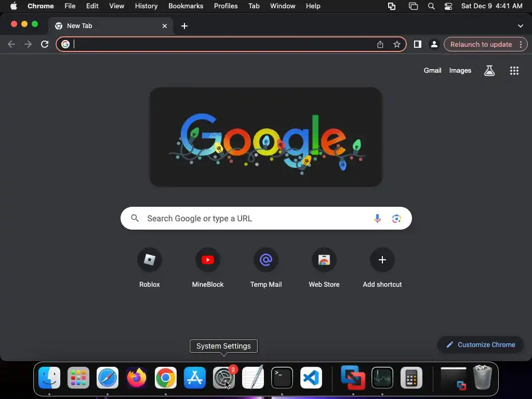Open the Tab menu
The width and height of the screenshot is (532, 399).
tap(254, 6)
